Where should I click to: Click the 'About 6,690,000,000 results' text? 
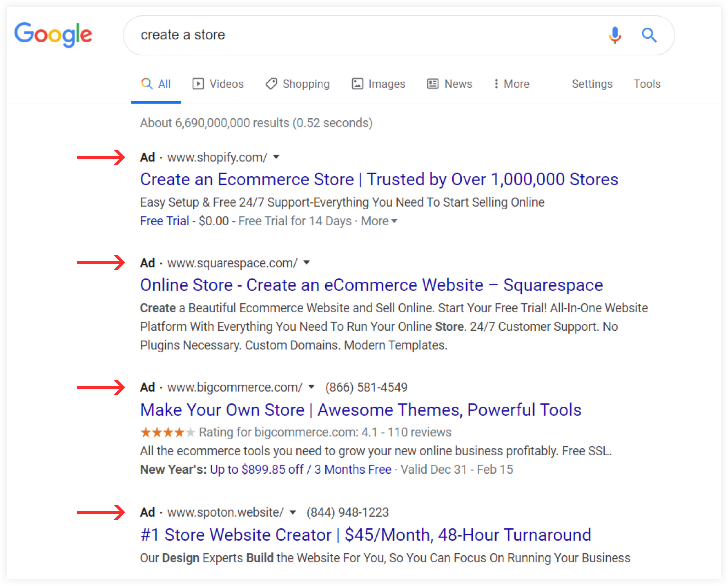click(x=215, y=123)
